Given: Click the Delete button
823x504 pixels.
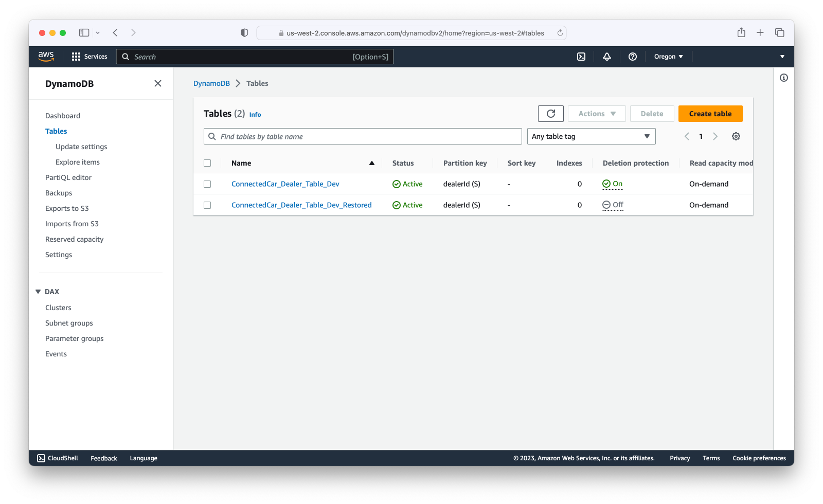Looking at the screenshot, I should point(652,114).
